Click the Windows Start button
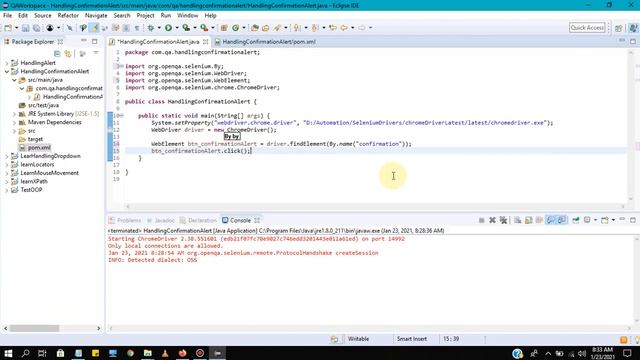640x360 pixels. [x=8, y=353]
